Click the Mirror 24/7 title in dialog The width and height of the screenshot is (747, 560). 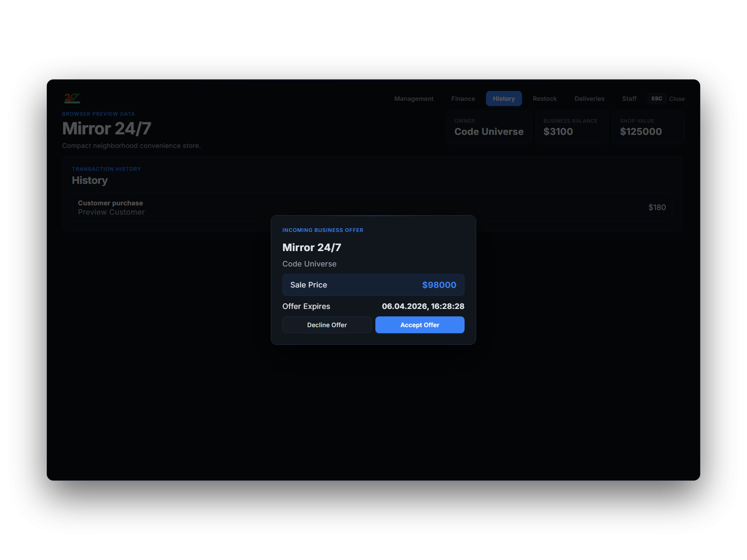(312, 247)
